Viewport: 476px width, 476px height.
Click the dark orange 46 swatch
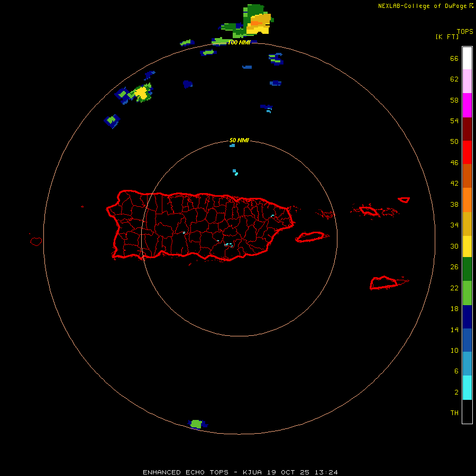[x=467, y=176]
